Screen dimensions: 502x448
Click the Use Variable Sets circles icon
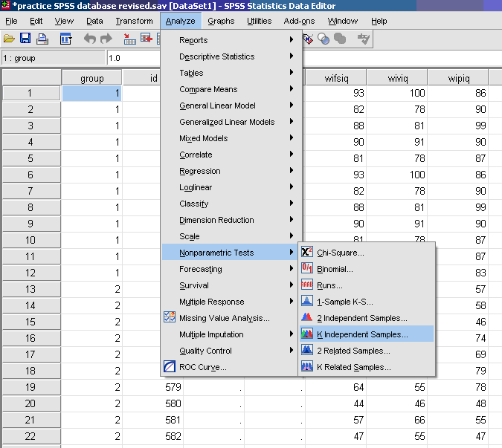point(324,39)
